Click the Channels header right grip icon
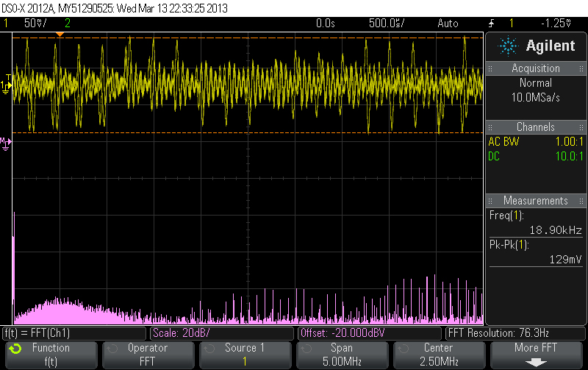Screen dimensions: 588x370 point(581,127)
